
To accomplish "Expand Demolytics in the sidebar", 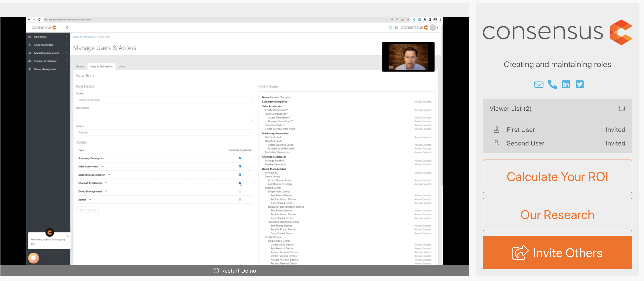I will coord(48,37).
